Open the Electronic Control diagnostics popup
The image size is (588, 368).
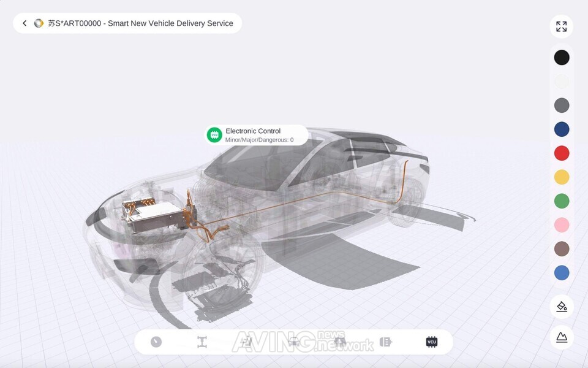point(255,135)
